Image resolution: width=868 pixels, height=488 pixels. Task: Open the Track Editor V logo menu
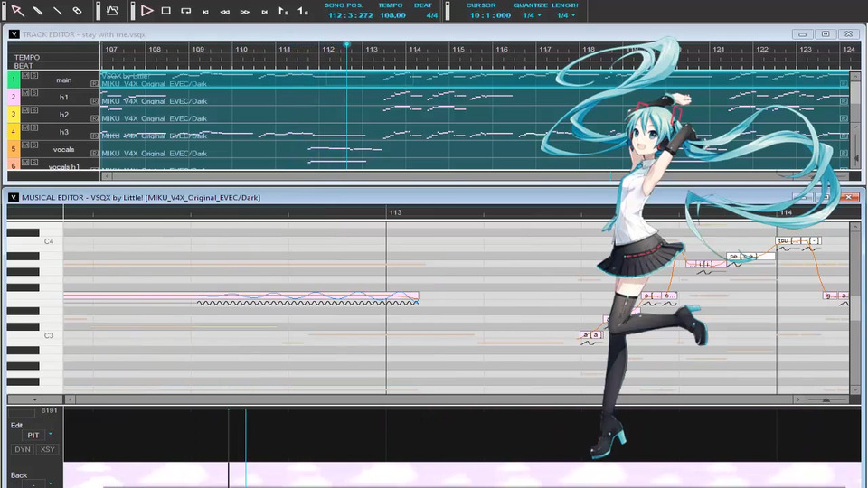coord(14,34)
